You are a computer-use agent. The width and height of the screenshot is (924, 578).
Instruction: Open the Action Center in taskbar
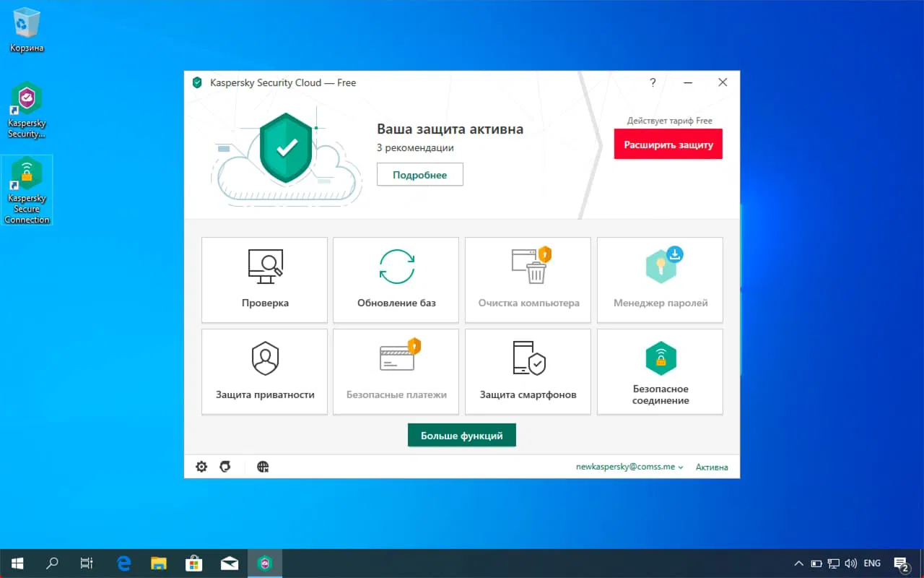901,563
